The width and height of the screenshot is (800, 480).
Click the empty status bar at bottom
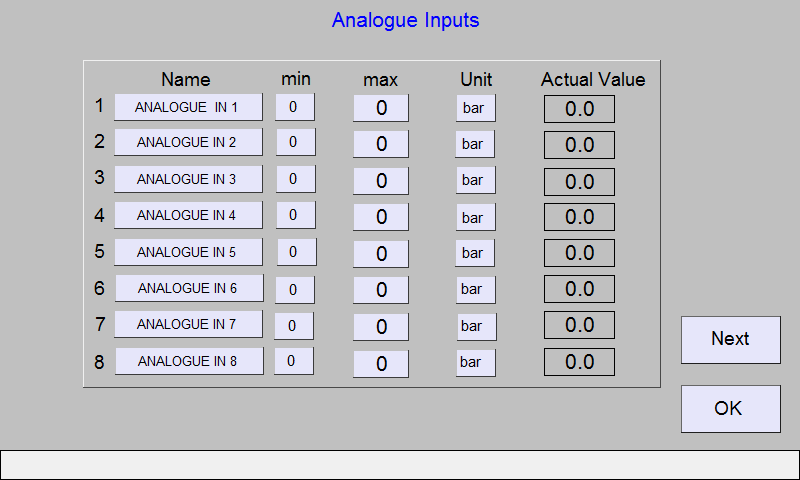pyautogui.click(x=400, y=465)
